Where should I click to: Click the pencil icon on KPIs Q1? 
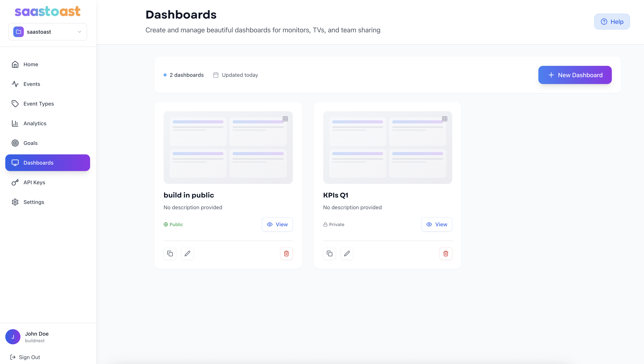347,254
